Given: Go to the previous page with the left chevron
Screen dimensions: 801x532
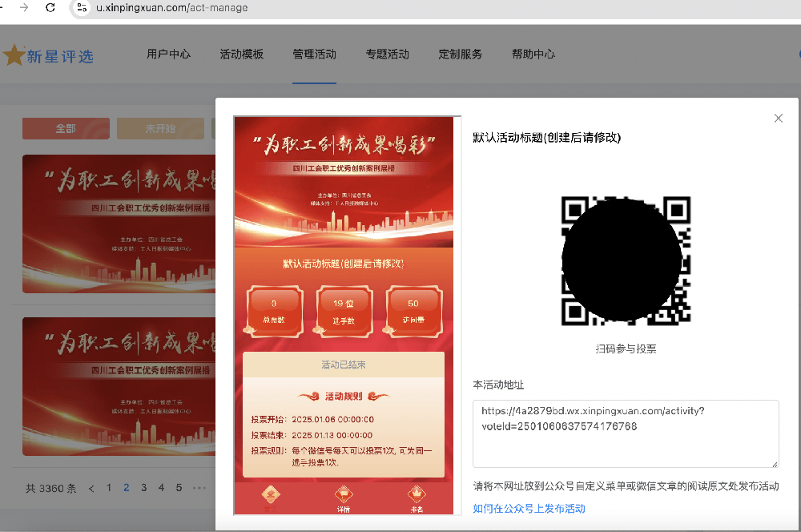Looking at the screenshot, I should point(91,489).
